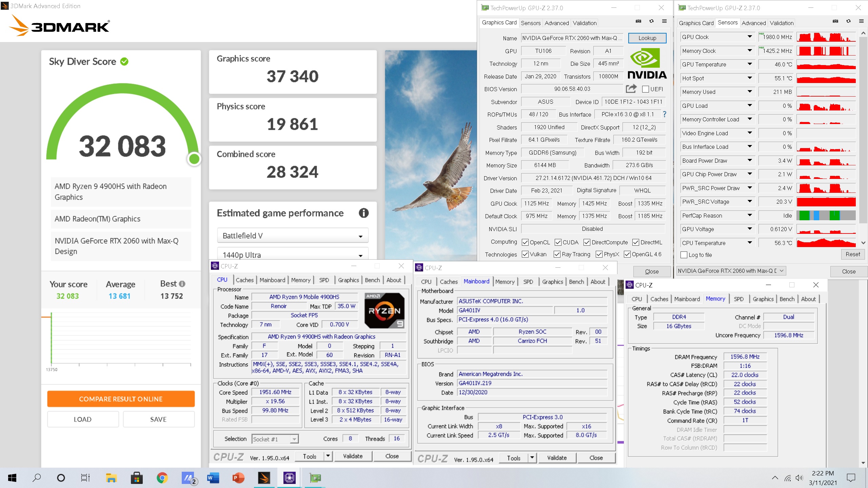Click the GPU-Z screenshot camera icon in Graphics Card window
This screenshot has height=488, width=868.
[x=638, y=21]
